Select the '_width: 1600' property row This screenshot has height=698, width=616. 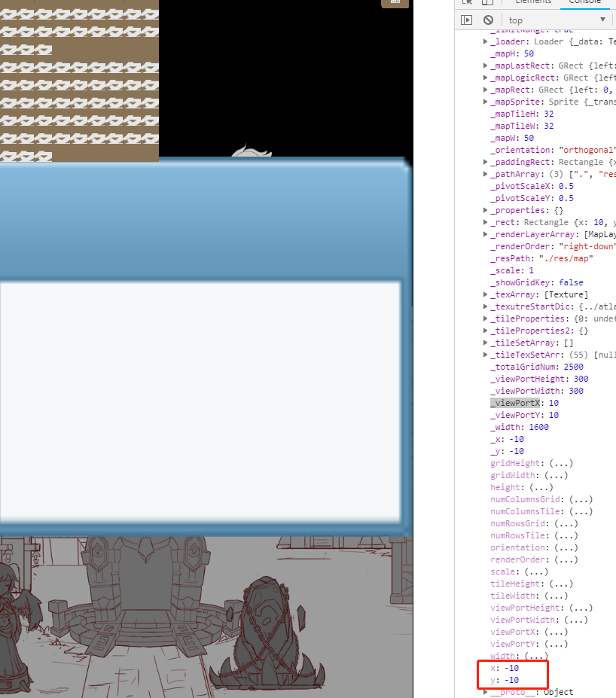click(520, 426)
